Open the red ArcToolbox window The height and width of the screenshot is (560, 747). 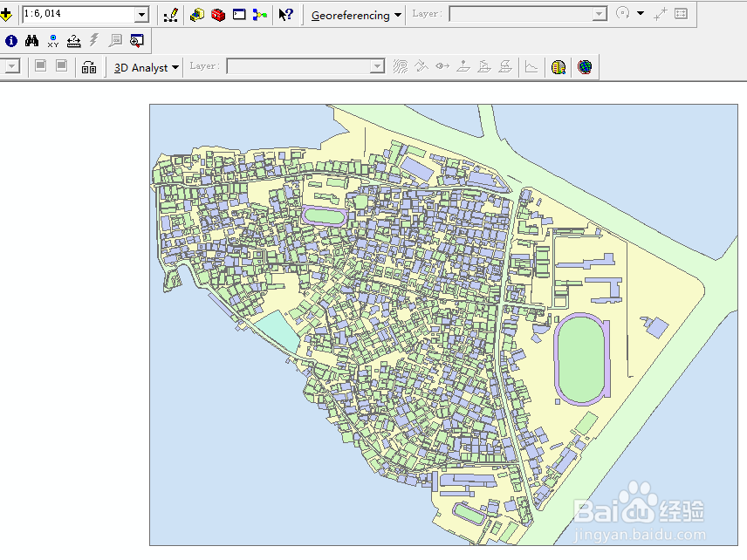(x=218, y=15)
